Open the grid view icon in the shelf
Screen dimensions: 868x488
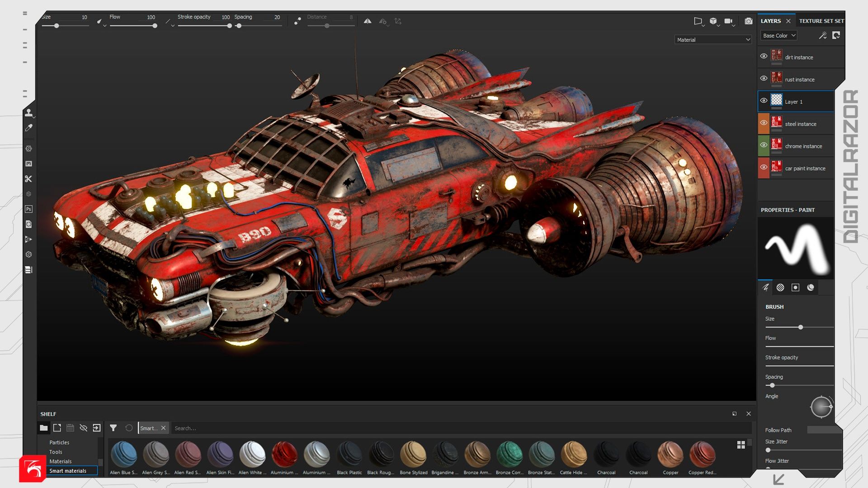tap(741, 445)
